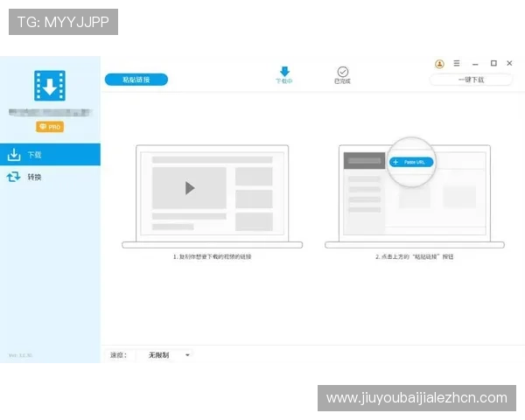
Task: Click the blue 粘贴链接 paste link button
Action: click(x=136, y=80)
